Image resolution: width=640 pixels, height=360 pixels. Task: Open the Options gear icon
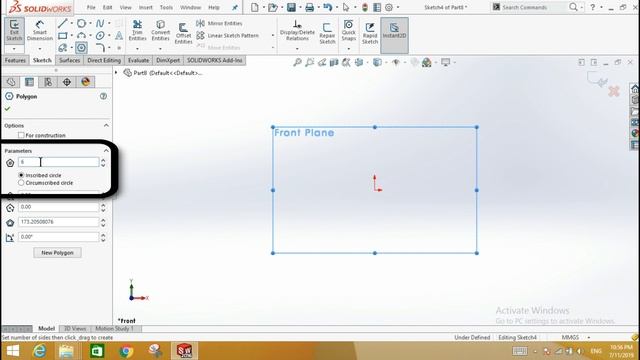tap(389, 7)
